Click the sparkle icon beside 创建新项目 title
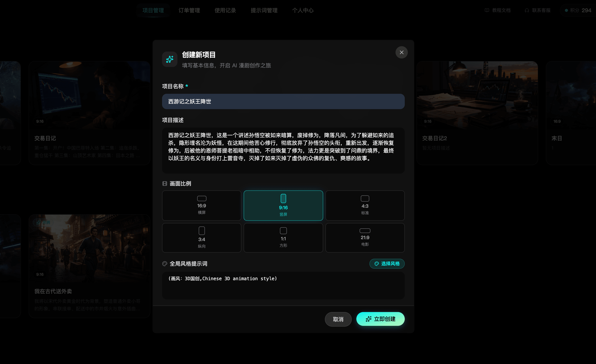The image size is (596, 364). 170,59
